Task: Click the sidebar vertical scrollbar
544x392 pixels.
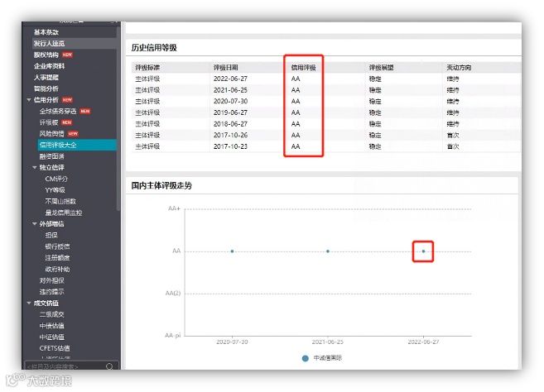Action: [x=118, y=117]
